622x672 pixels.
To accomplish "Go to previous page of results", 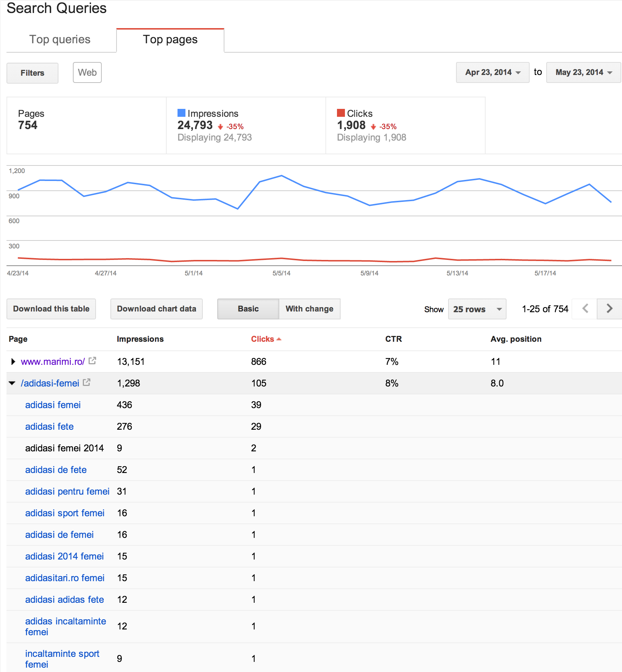I will [585, 309].
